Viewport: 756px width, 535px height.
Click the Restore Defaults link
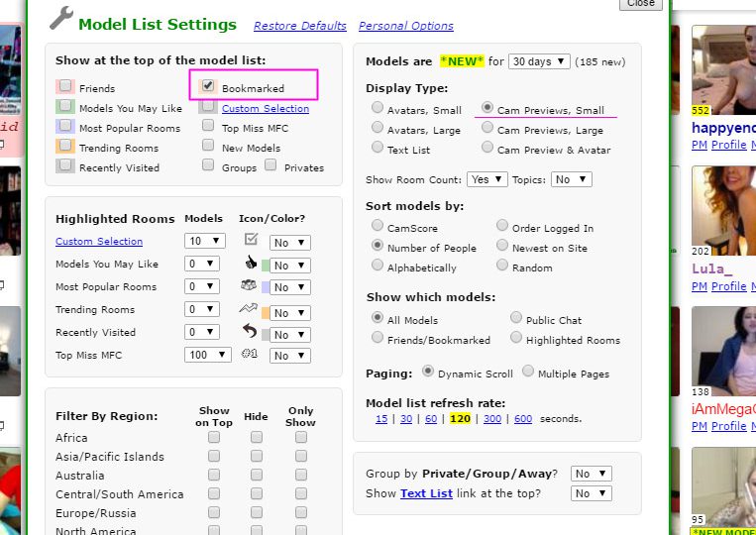point(300,26)
